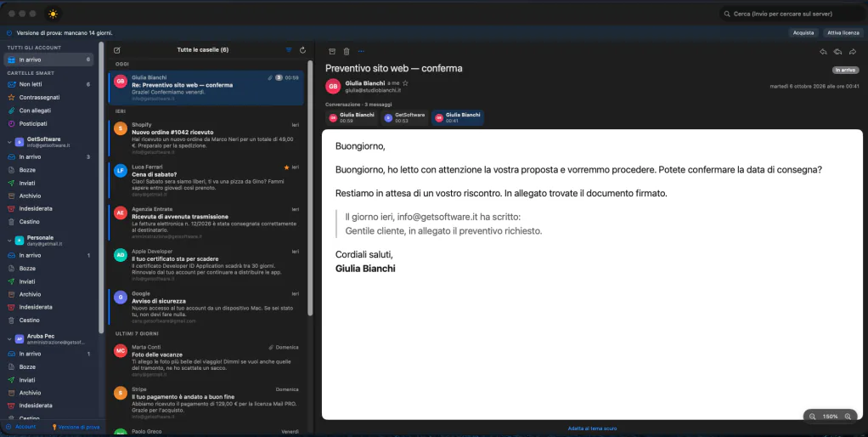
Task: Open Marta Conti Foto delle vacanze email
Action: click(x=206, y=361)
